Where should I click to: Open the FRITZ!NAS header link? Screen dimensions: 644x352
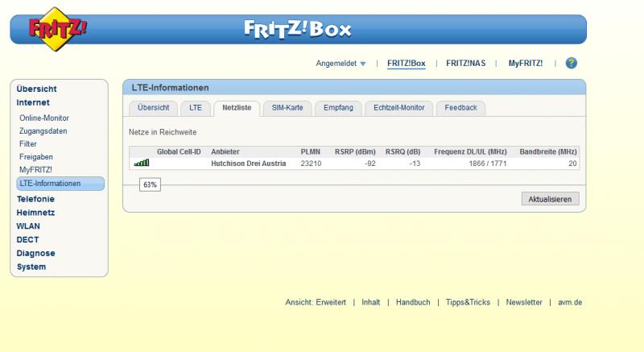tap(466, 64)
